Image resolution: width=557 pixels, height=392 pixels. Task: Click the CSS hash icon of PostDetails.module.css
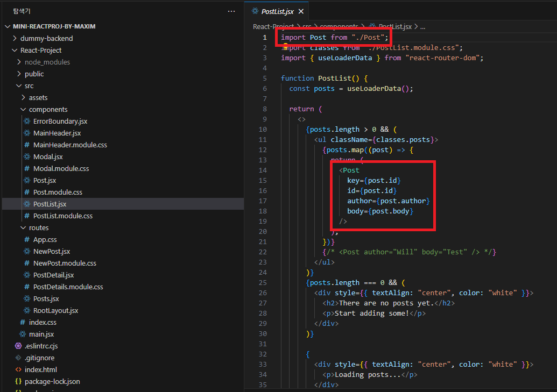[x=27, y=287]
